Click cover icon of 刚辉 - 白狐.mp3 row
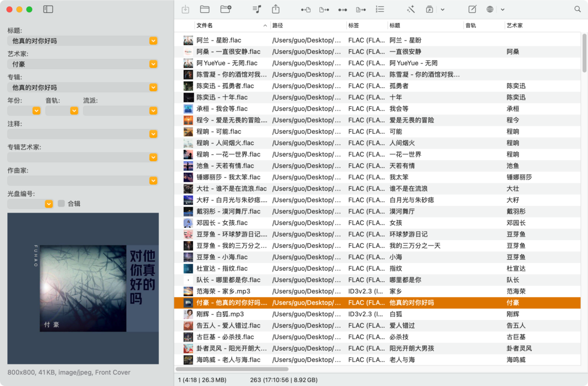 (188, 314)
